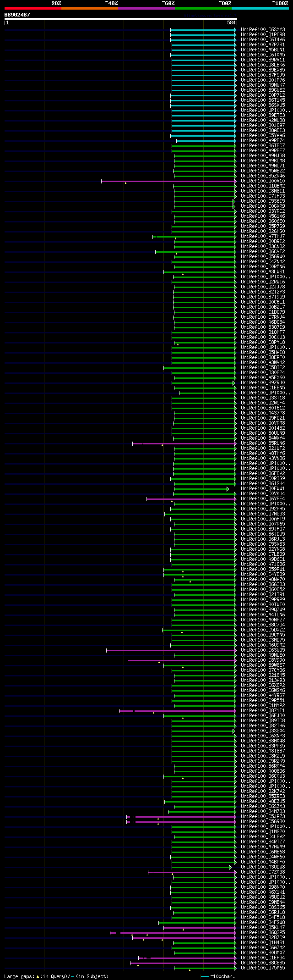Image resolution: width=293 pixels, height=980 pixels.
Task: Select hit label UniRef100_C4YDQ9
Action: (x=263, y=574)
